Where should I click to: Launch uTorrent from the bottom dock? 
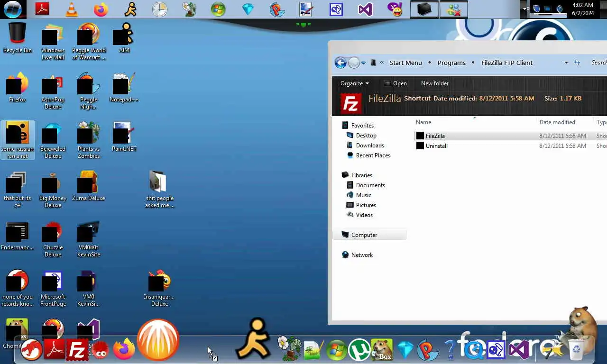[359, 350]
